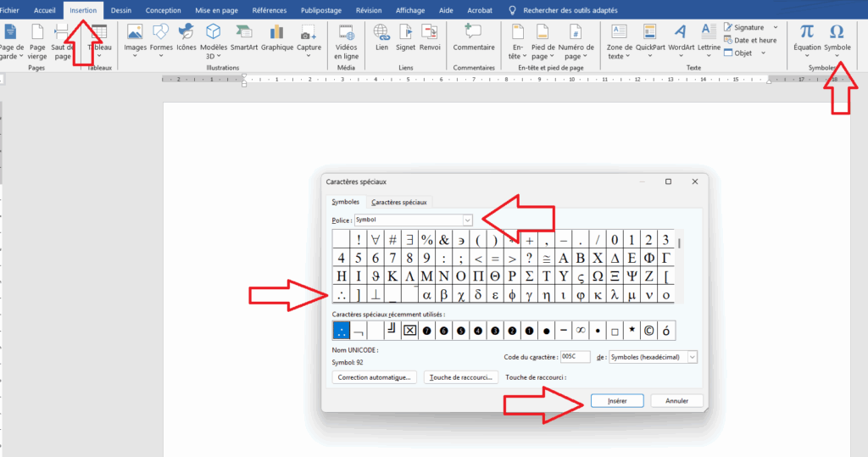Open the Formes shapes gallery
Screen dimensions: 868x457
pos(161,41)
